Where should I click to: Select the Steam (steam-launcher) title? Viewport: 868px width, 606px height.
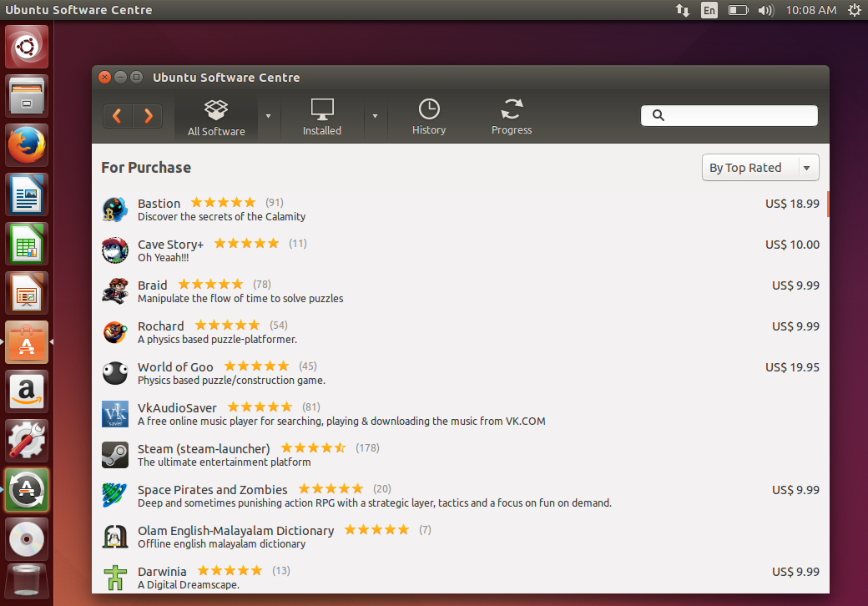[x=204, y=449]
